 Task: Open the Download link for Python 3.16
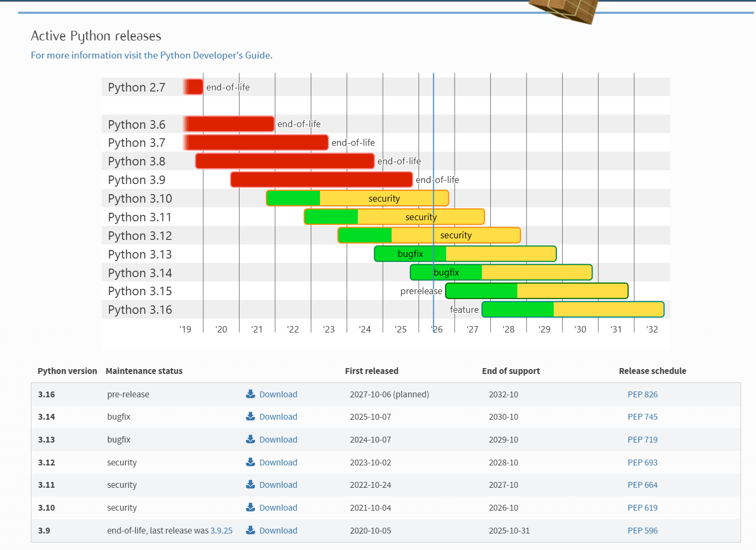278,394
